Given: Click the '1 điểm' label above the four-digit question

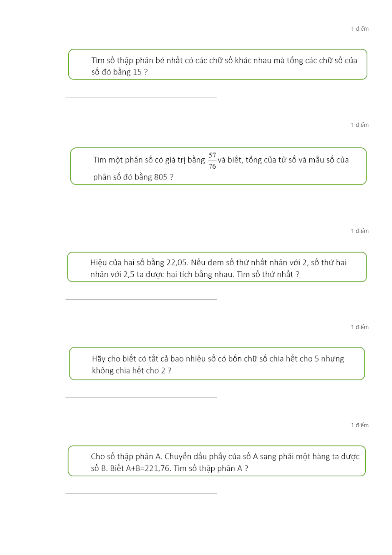Looking at the screenshot, I should 360,327.
